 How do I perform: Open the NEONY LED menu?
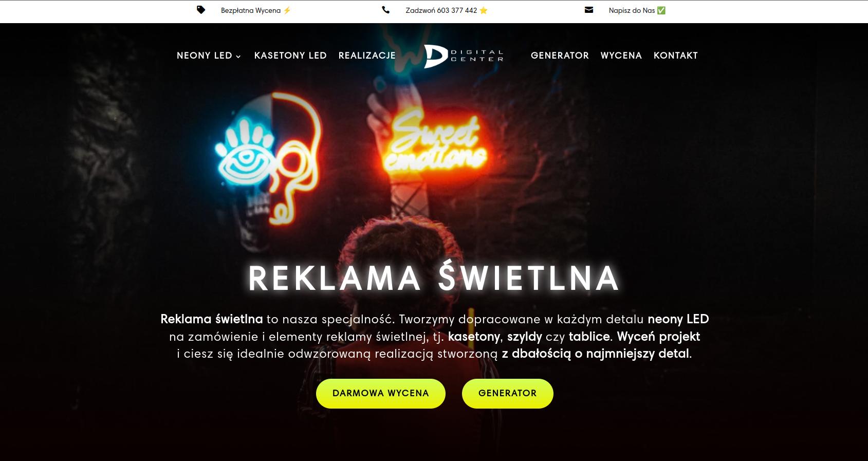coord(205,56)
